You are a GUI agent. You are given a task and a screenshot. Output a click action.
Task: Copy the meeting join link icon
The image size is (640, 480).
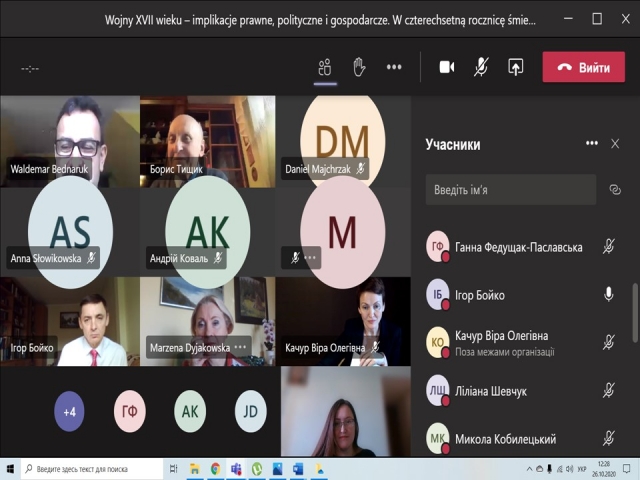click(x=615, y=190)
